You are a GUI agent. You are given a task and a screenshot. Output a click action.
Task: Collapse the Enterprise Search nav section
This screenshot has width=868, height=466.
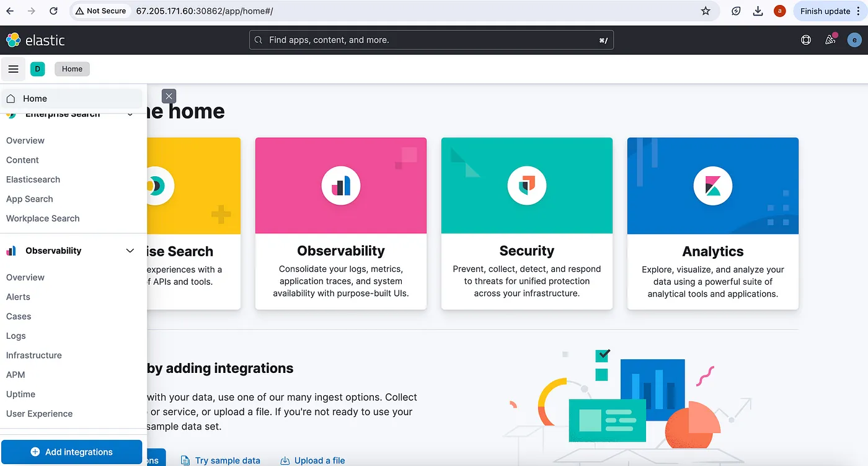(x=130, y=115)
